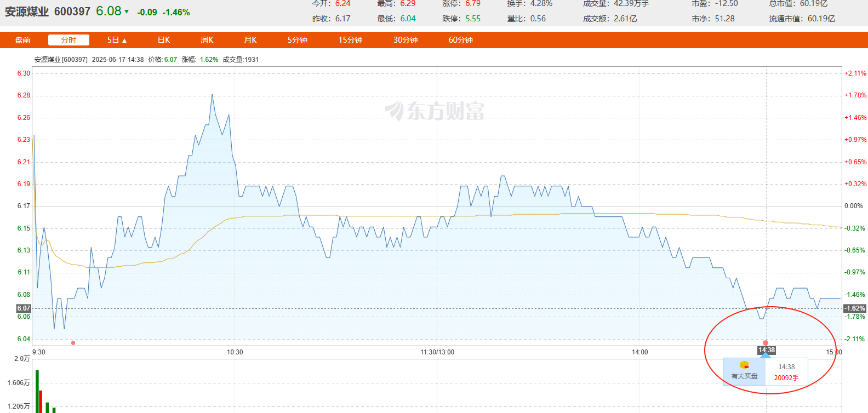Click the green down arrow beside 6.08
The width and height of the screenshot is (868, 413).
click(127, 12)
